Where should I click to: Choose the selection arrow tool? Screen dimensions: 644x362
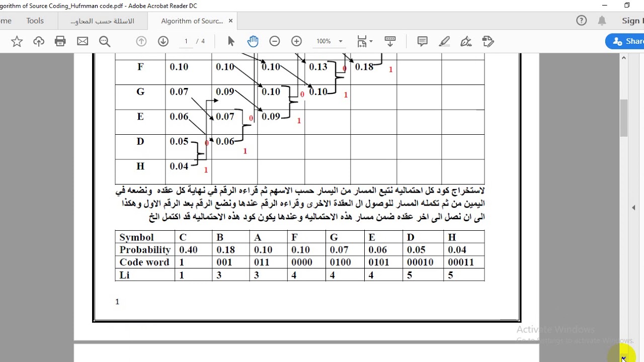point(231,41)
